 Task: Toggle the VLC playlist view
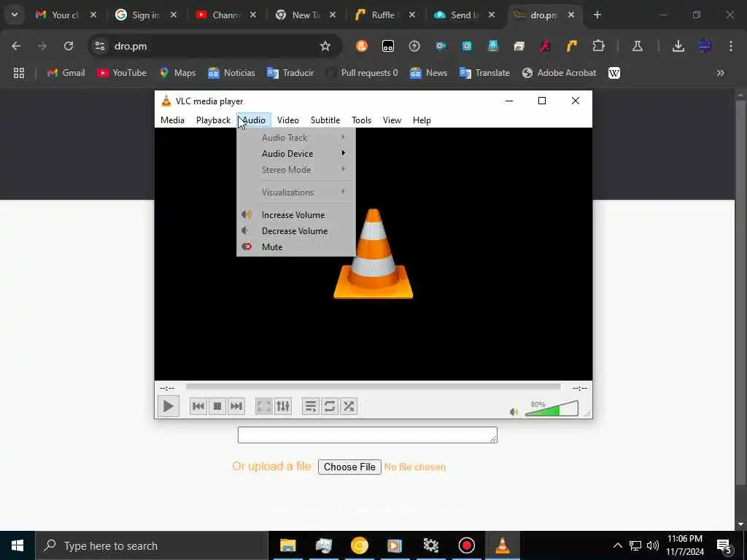(x=311, y=406)
